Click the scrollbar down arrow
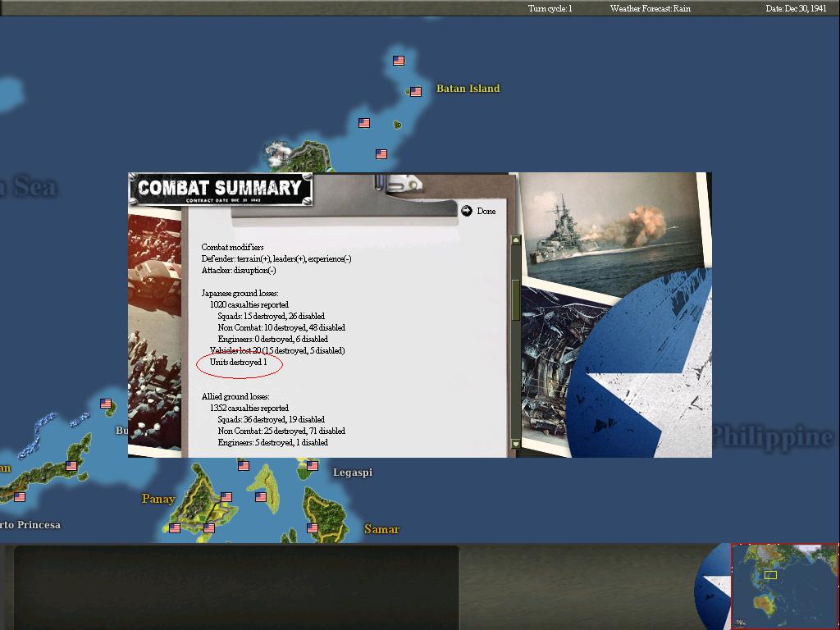The width and height of the screenshot is (840, 630). click(516, 444)
